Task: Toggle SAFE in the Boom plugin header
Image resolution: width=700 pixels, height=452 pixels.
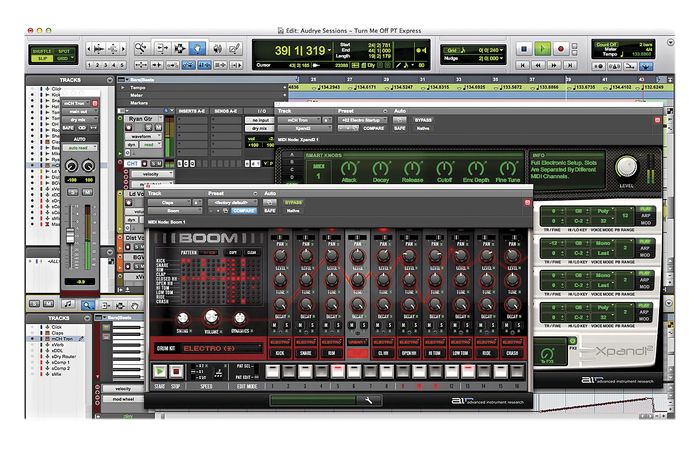Action: click(x=270, y=210)
